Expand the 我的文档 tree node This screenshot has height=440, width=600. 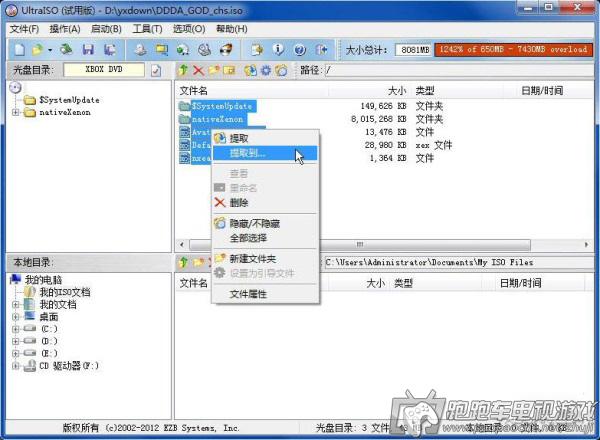tap(15, 305)
